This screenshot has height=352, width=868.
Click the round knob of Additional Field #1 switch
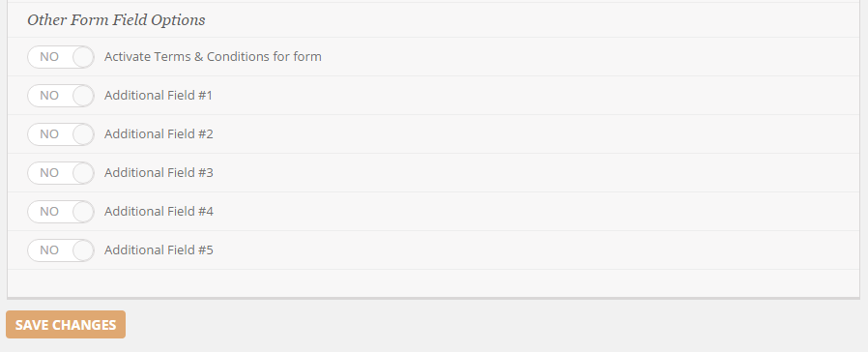83,96
